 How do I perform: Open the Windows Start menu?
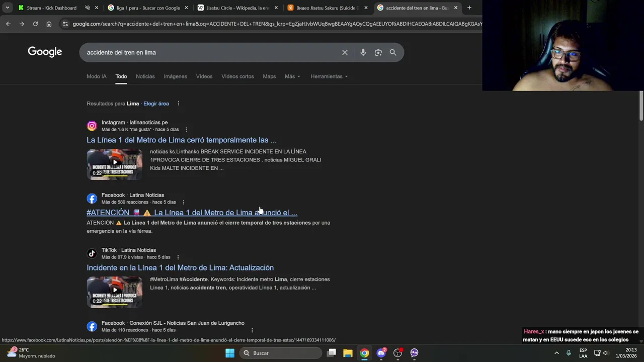(x=230, y=353)
